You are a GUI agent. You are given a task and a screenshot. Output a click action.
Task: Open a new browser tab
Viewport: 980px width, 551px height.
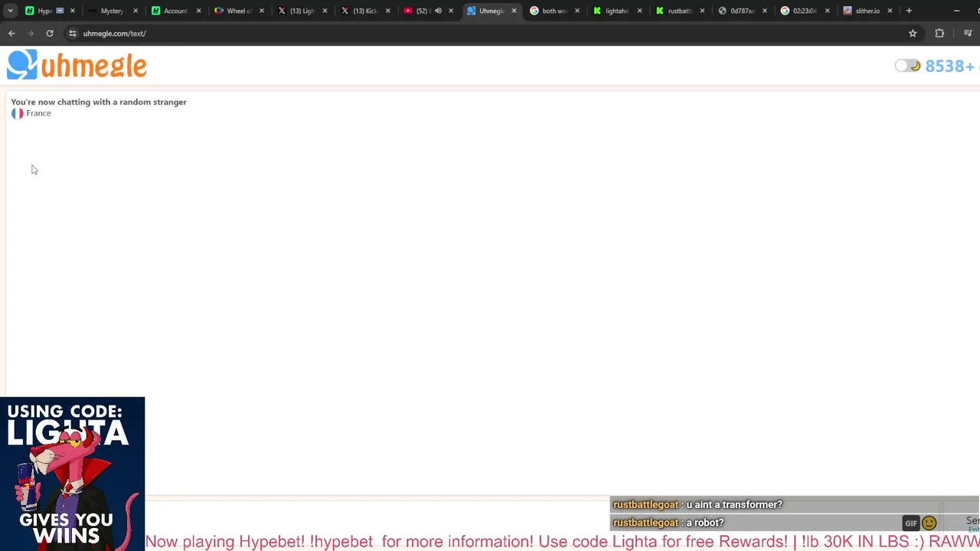pyautogui.click(x=909, y=11)
